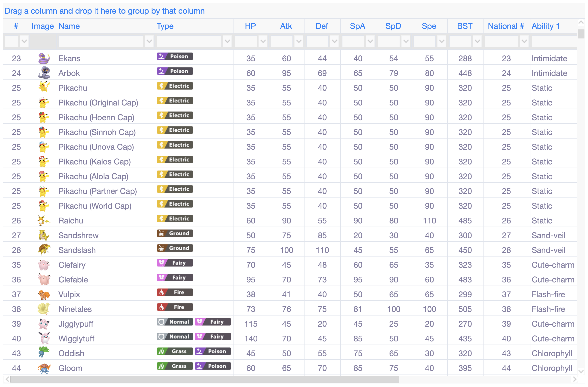Click the scroll-right arrow at bottom
Image resolution: width=588 pixels, height=387 pixels.
[574, 379]
